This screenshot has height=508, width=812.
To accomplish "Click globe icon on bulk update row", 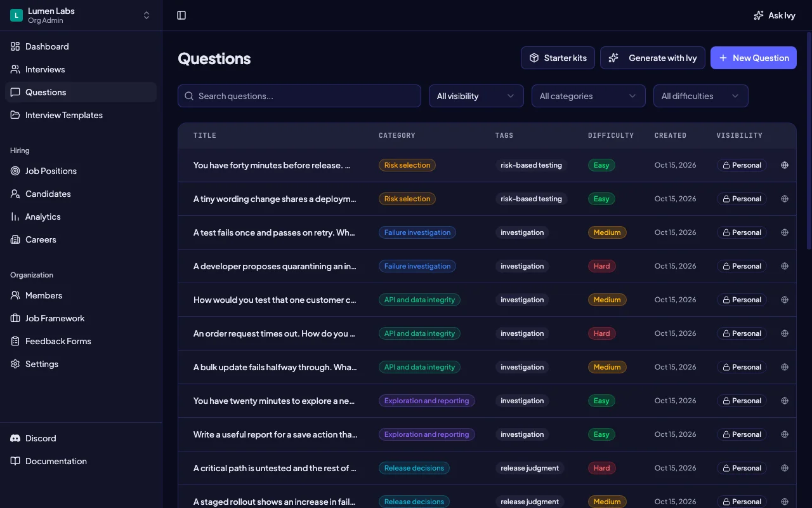I will [x=785, y=367].
